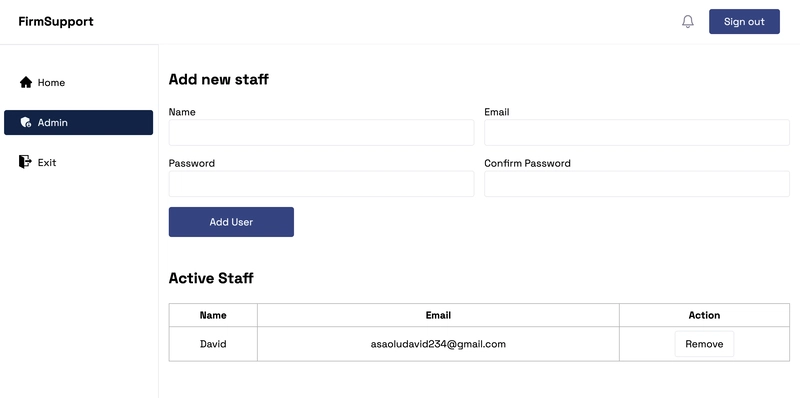The image size is (800, 398).
Task: Click the FirmSupport logo
Action: point(56,21)
